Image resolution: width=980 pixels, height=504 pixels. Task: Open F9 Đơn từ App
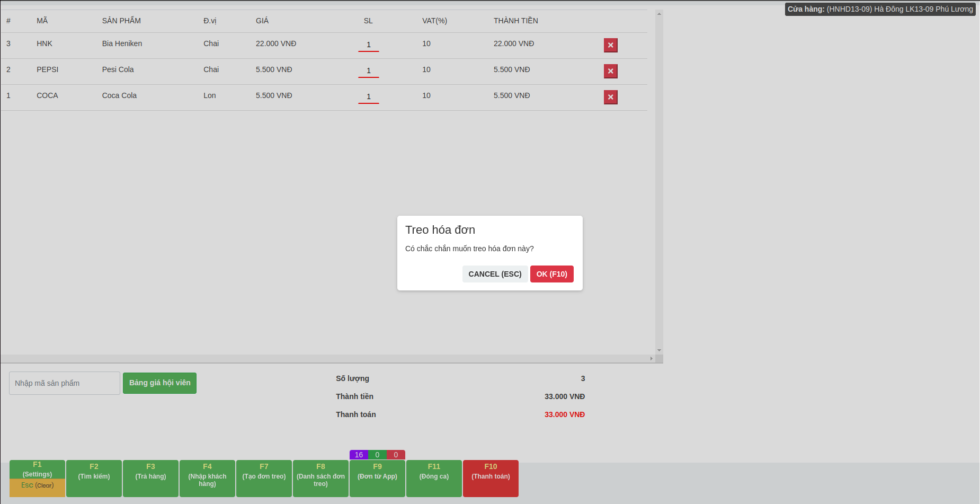pos(377,478)
